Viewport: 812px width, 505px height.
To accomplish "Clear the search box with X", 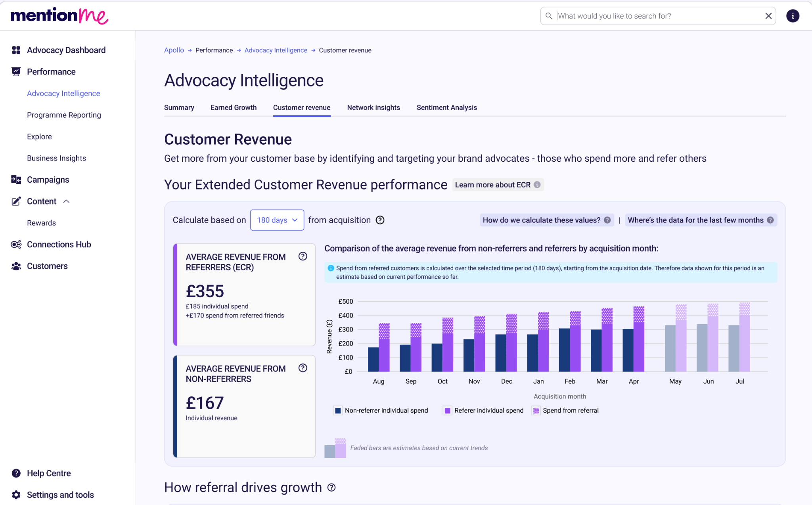I will click(768, 16).
